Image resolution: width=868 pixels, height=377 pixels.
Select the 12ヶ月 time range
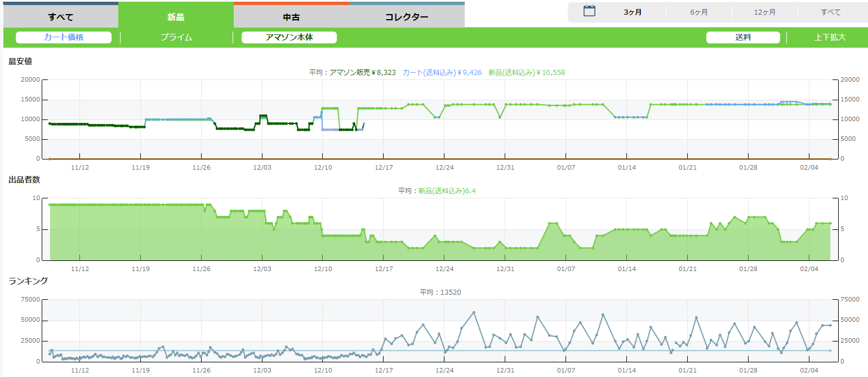click(x=764, y=12)
